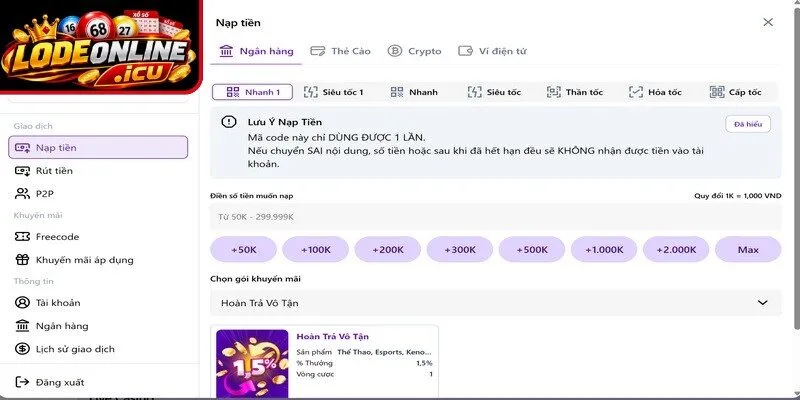
Task: Add +50K to the deposit amount
Action: (x=243, y=249)
